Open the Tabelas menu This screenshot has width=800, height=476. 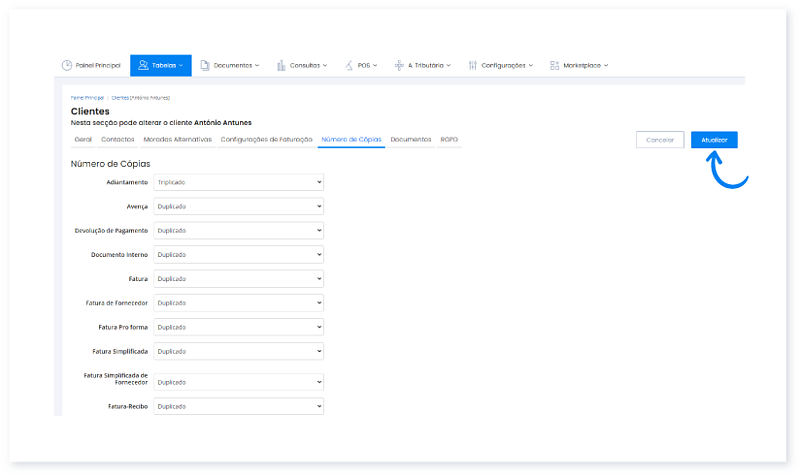161,65
